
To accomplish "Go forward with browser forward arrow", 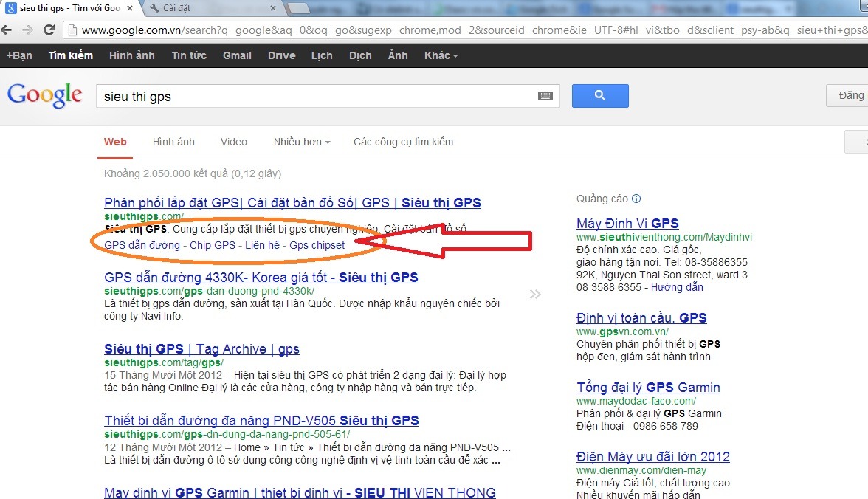I will click(x=27, y=30).
